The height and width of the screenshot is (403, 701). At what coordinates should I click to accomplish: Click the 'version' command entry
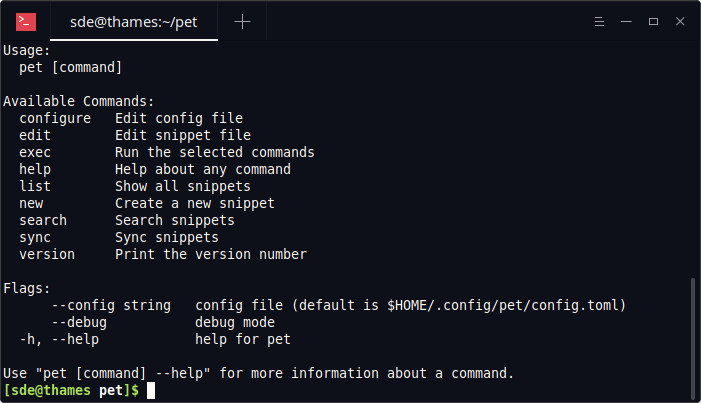tap(47, 255)
